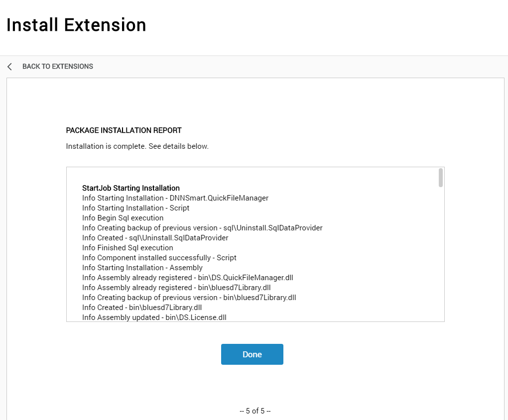
Task: Click 'Component installed successfully - Script' line
Action: (159, 258)
